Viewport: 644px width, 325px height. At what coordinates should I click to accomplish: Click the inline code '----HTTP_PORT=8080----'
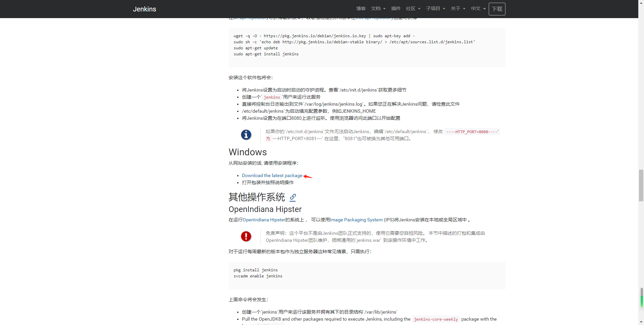point(472,132)
